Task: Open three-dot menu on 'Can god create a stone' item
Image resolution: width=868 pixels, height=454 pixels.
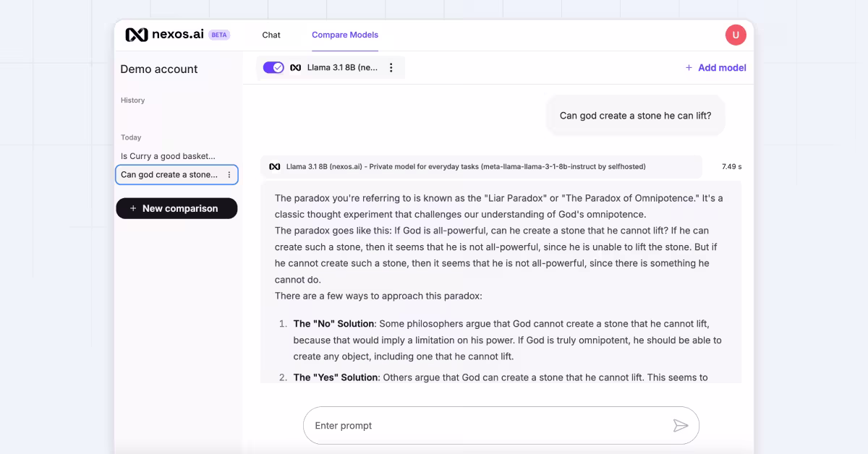Action: [x=229, y=175]
